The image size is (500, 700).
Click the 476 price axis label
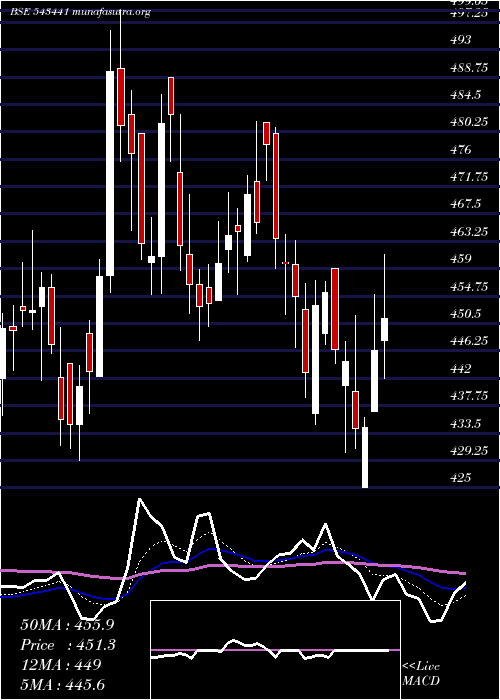pos(461,150)
